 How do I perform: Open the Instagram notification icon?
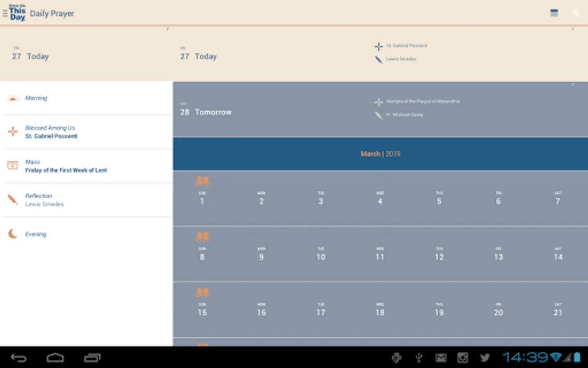coord(463,358)
